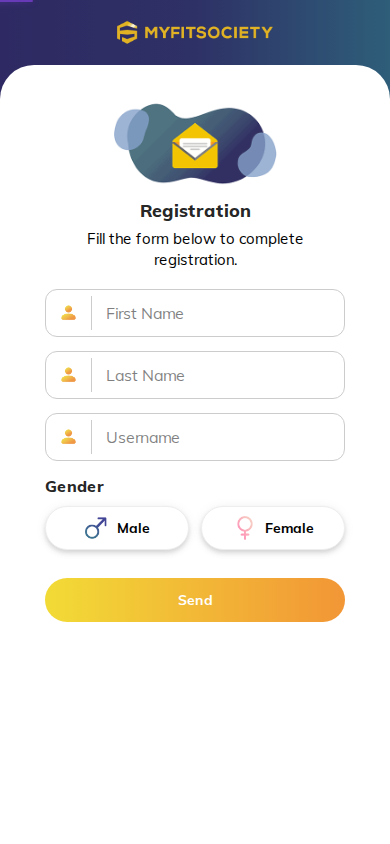The height and width of the screenshot is (844, 390).
Task: Focus the Last Name input field
Action: (195, 375)
